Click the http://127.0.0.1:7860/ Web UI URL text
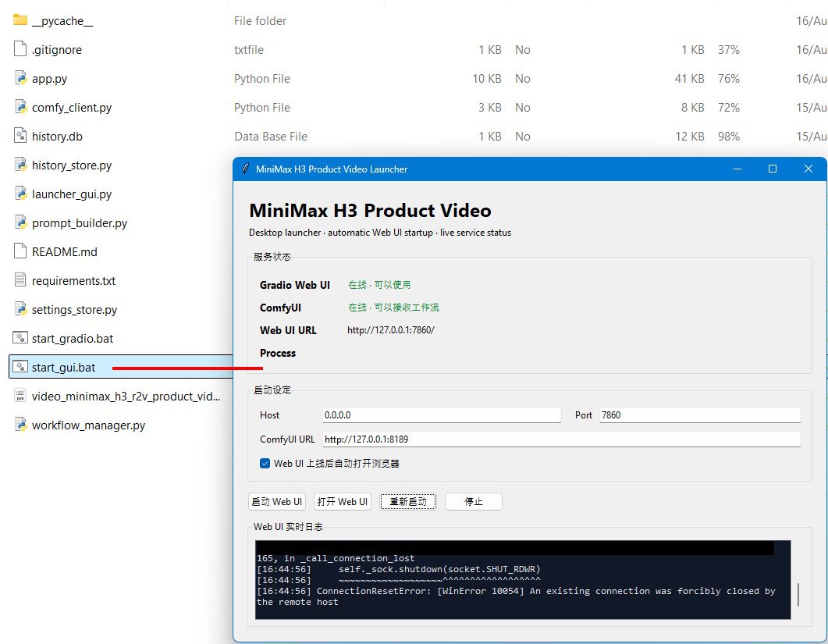The image size is (828, 644). [x=391, y=330]
